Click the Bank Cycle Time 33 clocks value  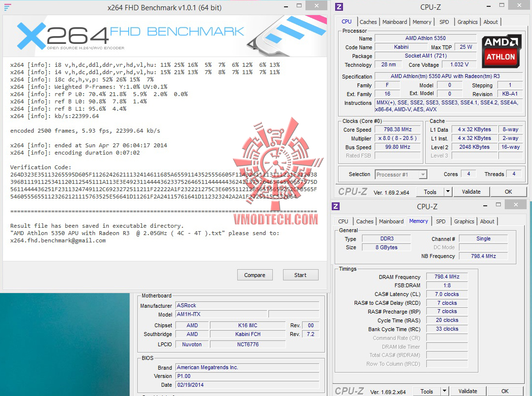pyautogui.click(x=447, y=329)
